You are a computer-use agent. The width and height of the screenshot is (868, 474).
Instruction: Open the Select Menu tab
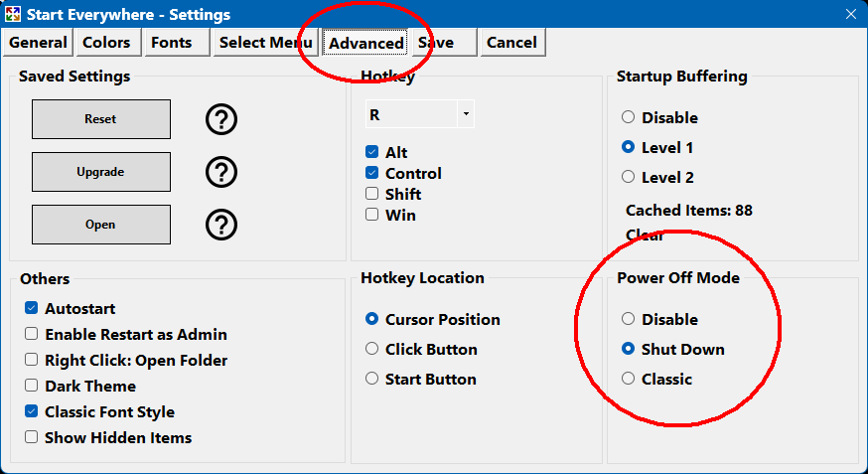265,43
